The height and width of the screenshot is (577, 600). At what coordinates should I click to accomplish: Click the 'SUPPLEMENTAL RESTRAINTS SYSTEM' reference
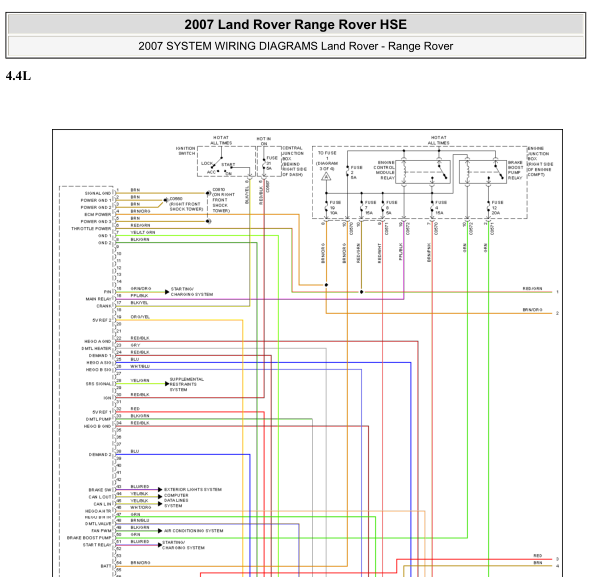[187, 384]
